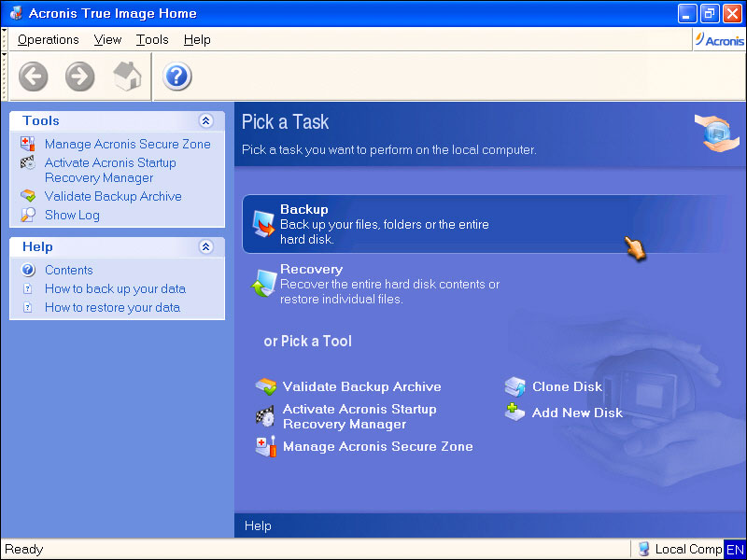Click the Acronis logo in the menu bar
Image resolution: width=747 pixels, height=560 pixels.
(x=719, y=39)
